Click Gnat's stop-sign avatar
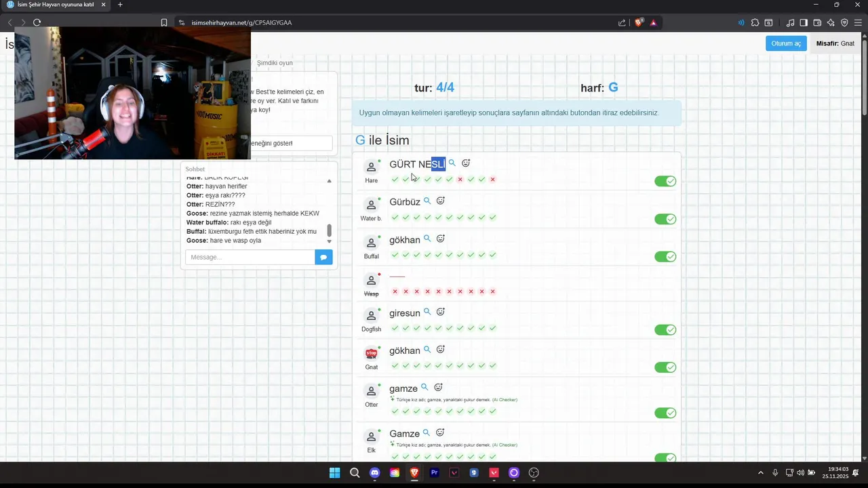This screenshot has height=488, width=868. [371, 354]
